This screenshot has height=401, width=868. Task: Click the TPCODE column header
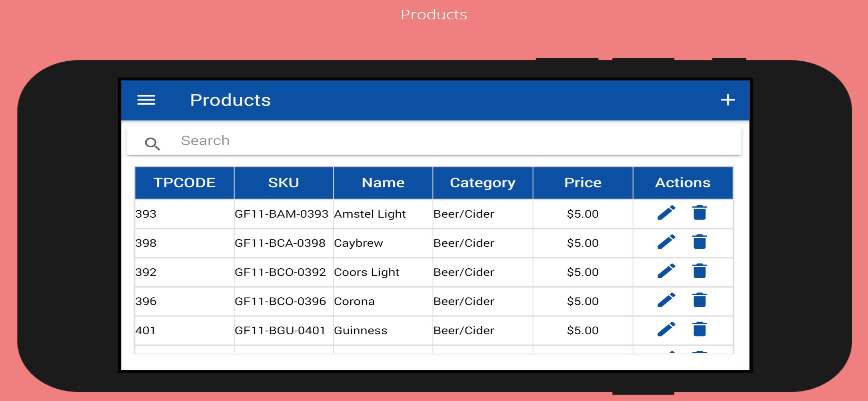[x=184, y=183]
